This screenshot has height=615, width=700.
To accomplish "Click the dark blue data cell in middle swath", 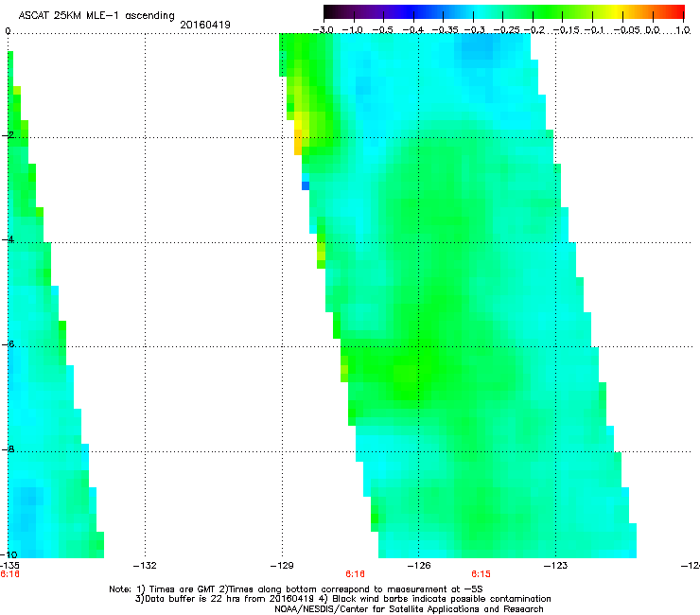I will (306, 185).
